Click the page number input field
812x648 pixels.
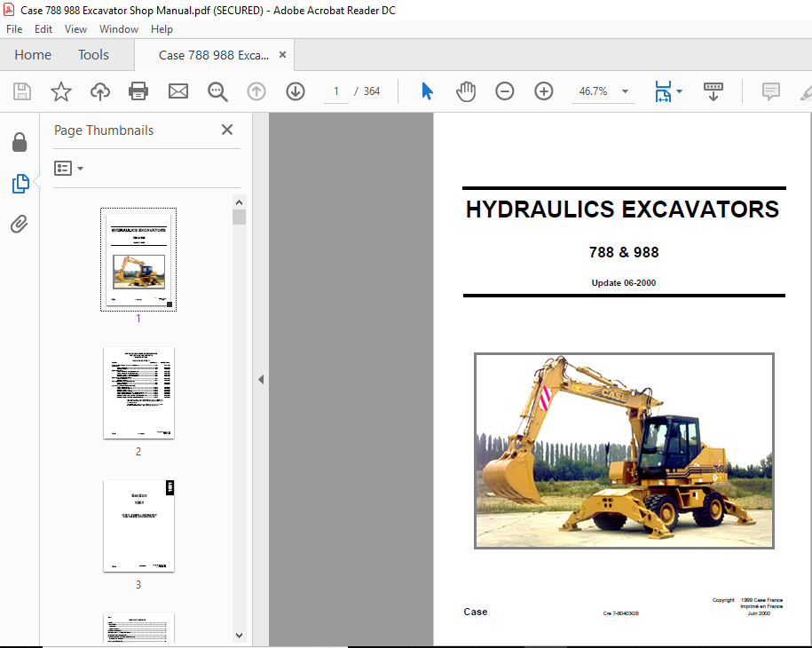click(x=336, y=91)
